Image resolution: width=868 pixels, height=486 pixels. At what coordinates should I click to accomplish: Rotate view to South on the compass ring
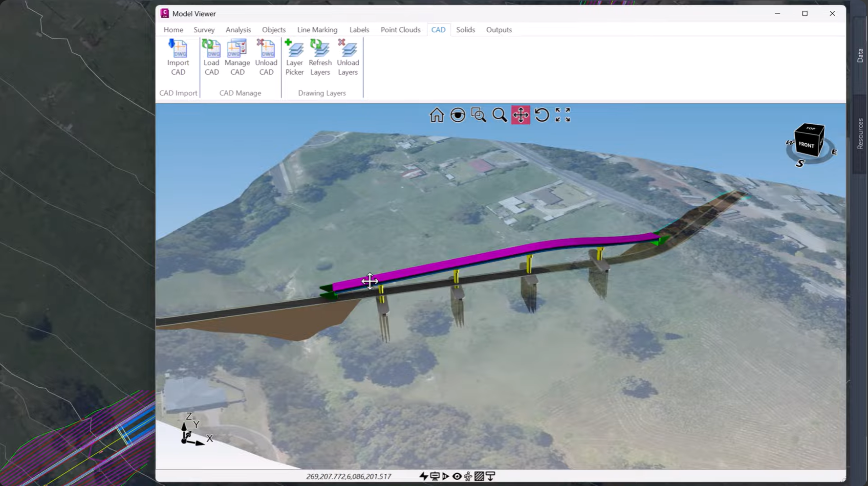tap(800, 163)
